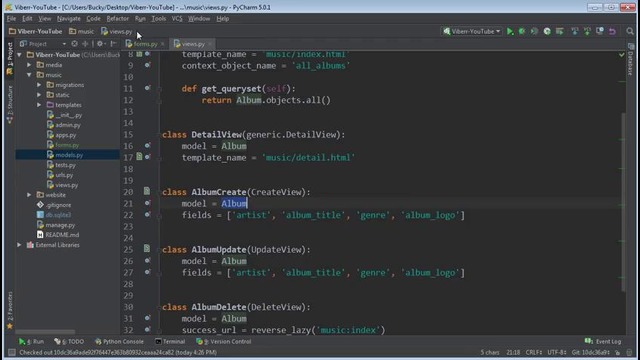
Task: Click the Hide Project panel icon
Action: pyautogui.click(x=113, y=44)
